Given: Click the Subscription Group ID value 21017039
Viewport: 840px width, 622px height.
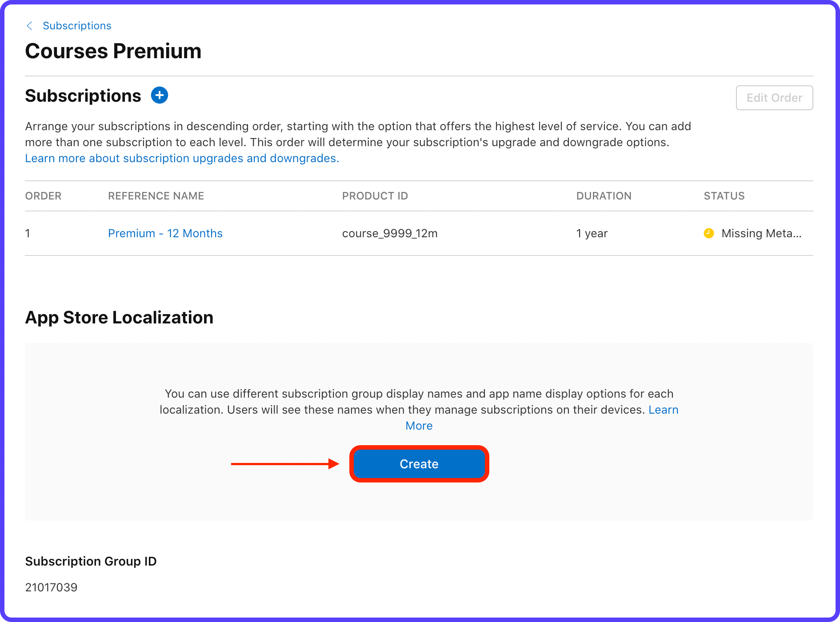Looking at the screenshot, I should pos(51,587).
